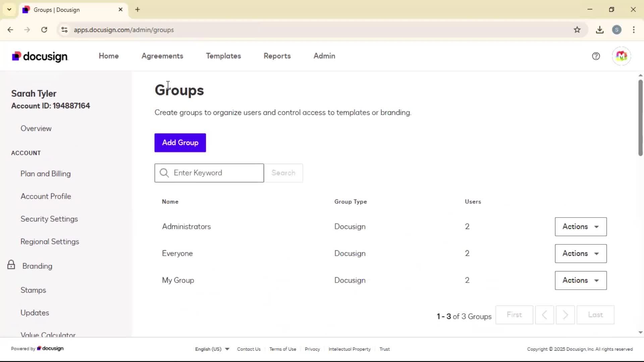Click the browser address bar URL
The width and height of the screenshot is (644, 362).
[x=124, y=30]
